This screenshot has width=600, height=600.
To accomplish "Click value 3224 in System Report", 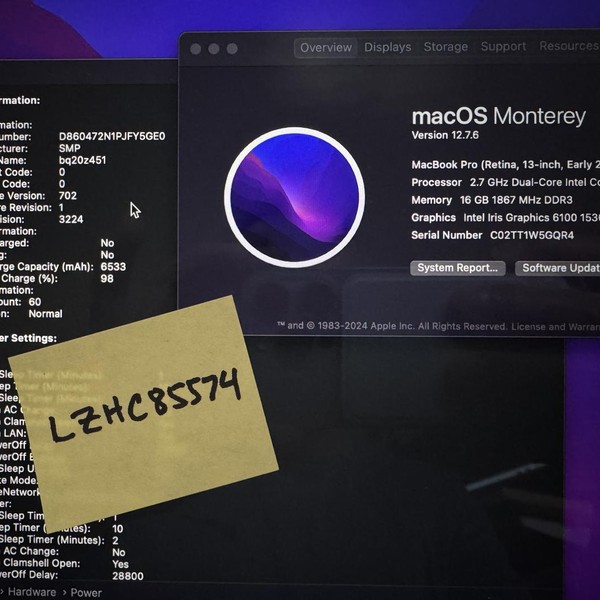I will pyautogui.click(x=71, y=219).
